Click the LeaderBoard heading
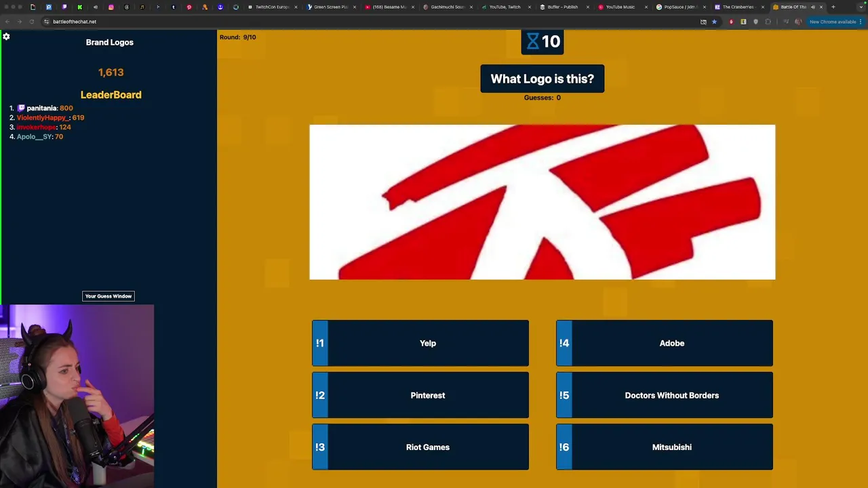Viewport: 868px width, 488px height. pos(111,95)
